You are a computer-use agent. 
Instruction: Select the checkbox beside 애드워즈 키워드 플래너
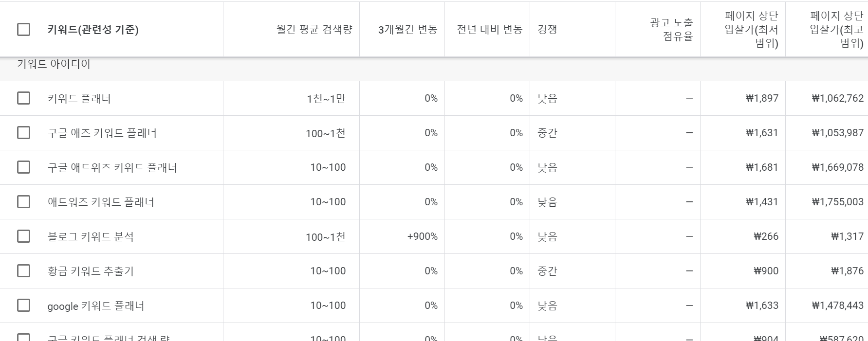tap(23, 201)
